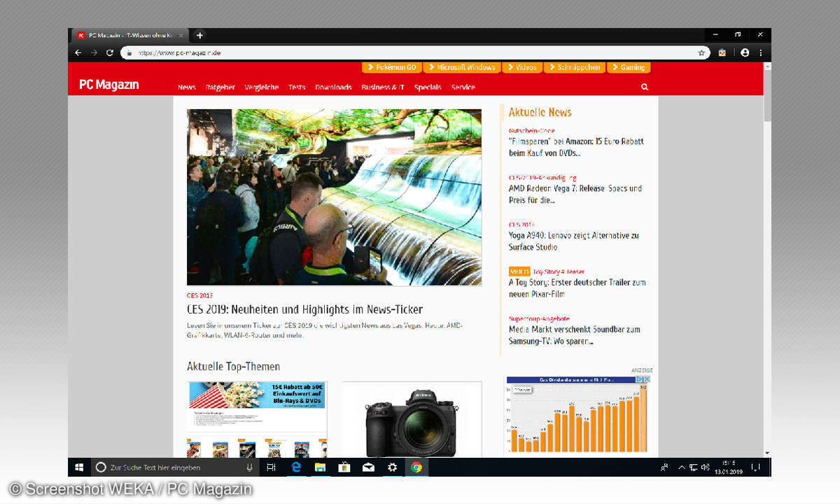This screenshot has width=840, height=504.
Task: Click the Pokémon GO topic button
Action: point(391,67)
